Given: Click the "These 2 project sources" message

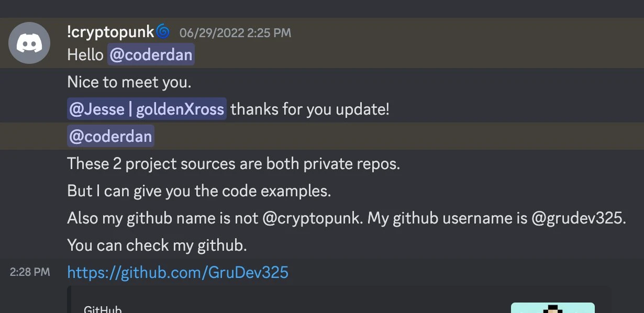Looking at the screenshot, I should [x=233, y=164].
